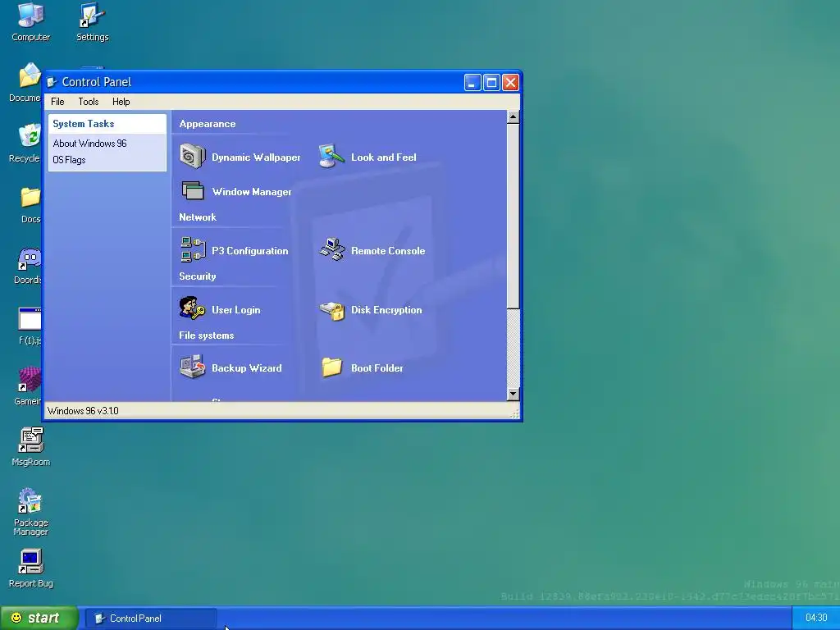The height and width of the screenshot is (630, 840).
Task: Open the Window Manager icon
Action: click(192, 190)
